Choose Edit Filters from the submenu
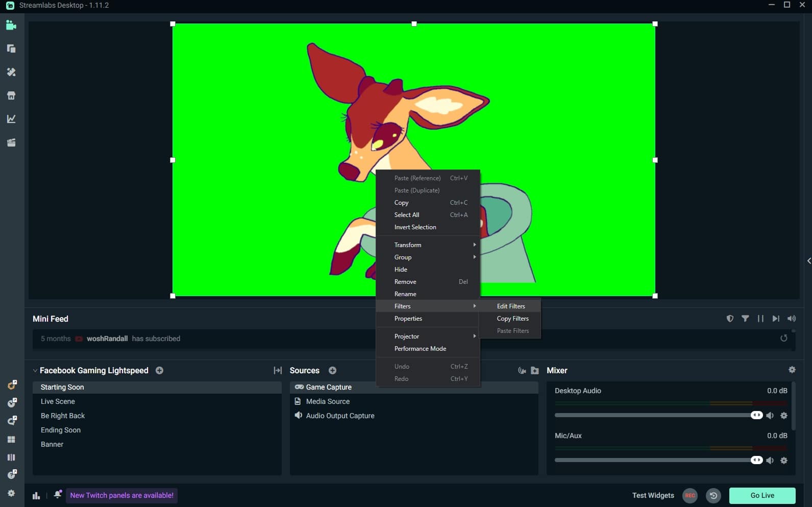 (x=510, y=306)
